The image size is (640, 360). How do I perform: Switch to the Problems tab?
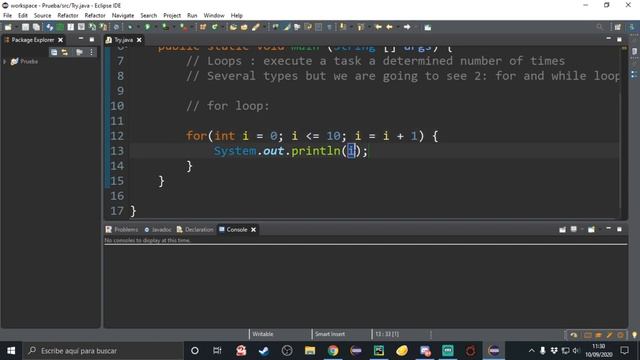pos(122,229)
